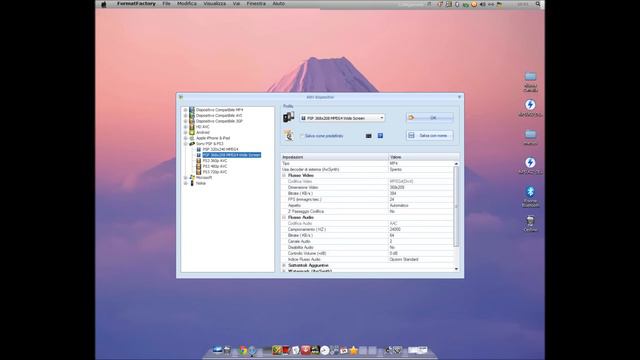The image size is (640, 360).
Task: Open the Modifica menu
Action: 187,4
